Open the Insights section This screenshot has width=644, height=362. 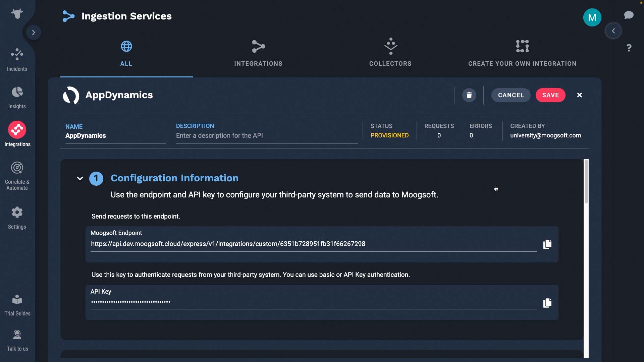click(17, 98)
